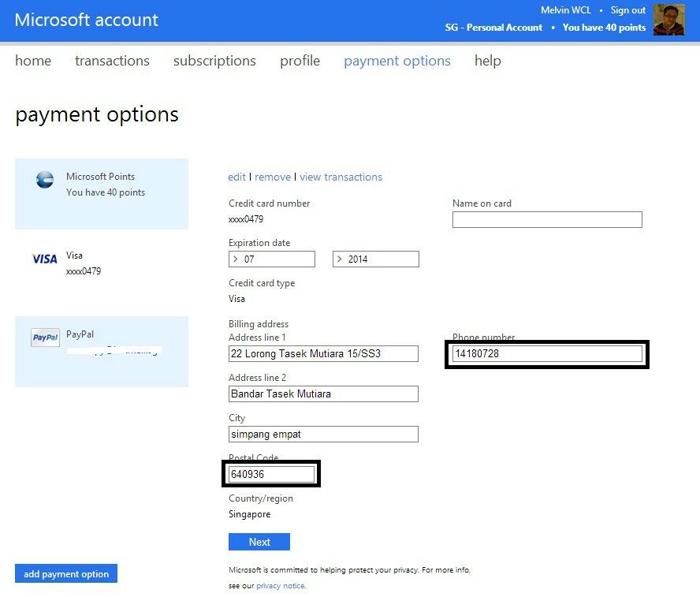Click the 'SG - Personal Account' text

493,28
